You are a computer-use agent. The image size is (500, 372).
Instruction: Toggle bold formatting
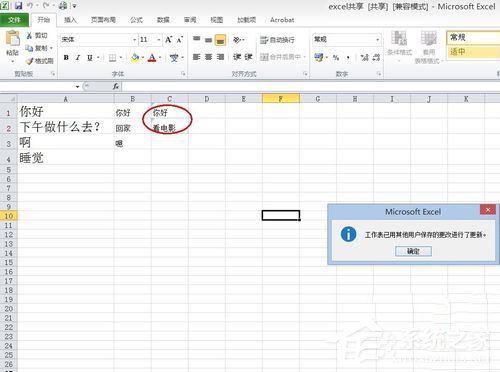coord(66,58)
